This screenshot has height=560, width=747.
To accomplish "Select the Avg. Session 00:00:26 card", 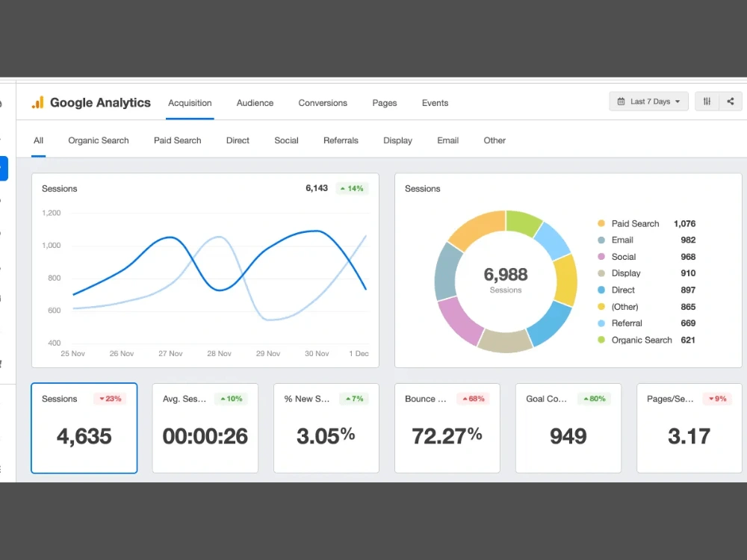I will click(x=205, y=428).
